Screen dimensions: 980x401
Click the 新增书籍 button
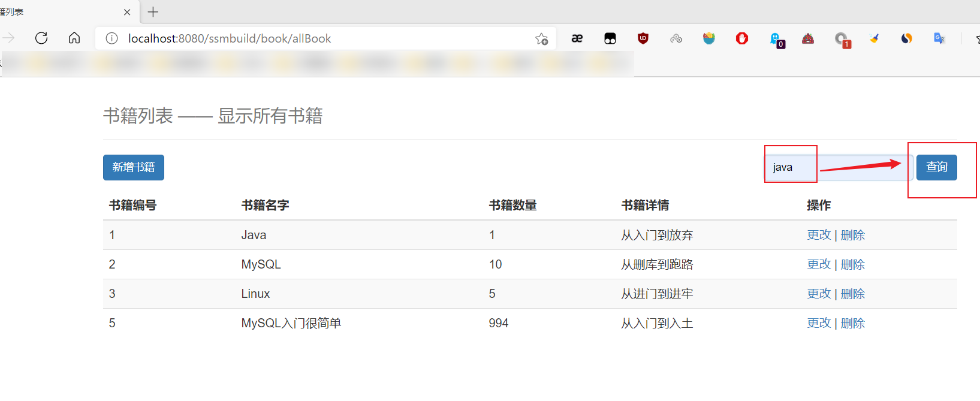[x=134, y=167]
